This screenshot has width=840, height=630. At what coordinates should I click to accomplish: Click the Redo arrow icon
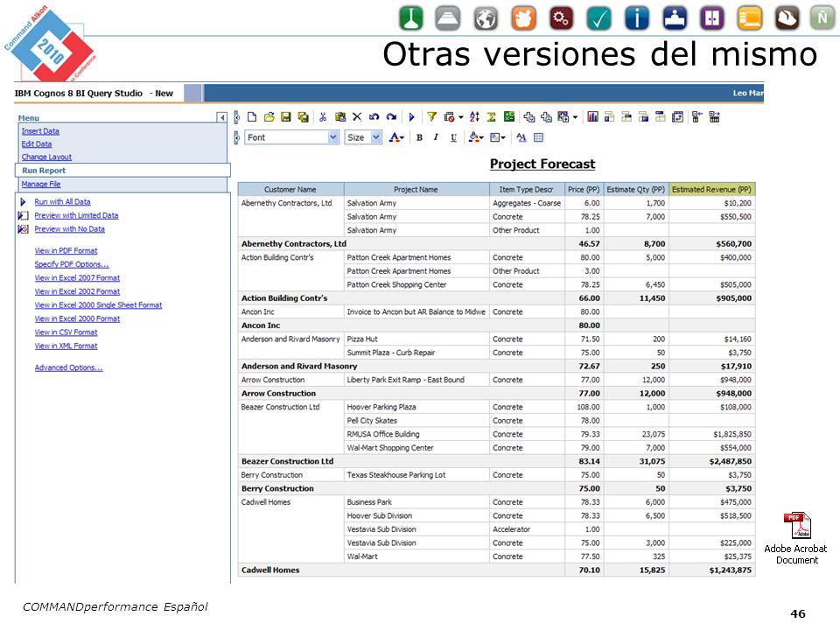(392, 116)
